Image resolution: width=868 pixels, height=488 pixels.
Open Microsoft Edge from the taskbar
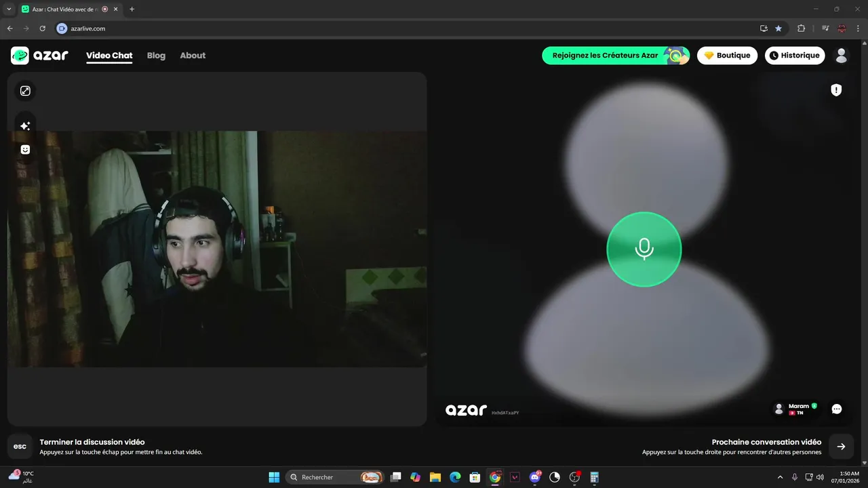tap(455, 477)
